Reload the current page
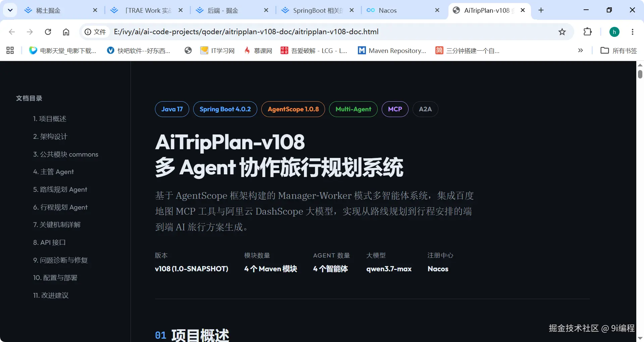This screenshot has width=644, height=342. 48,32
